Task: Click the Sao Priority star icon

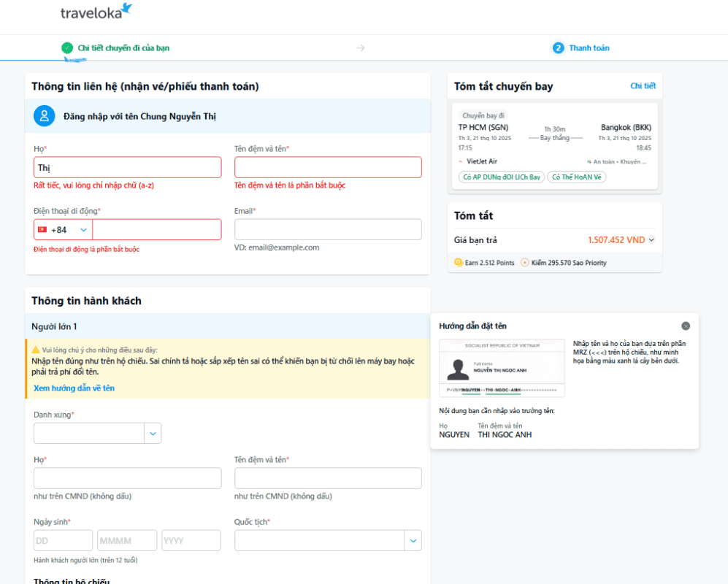Action: click(x=525, y=263)
